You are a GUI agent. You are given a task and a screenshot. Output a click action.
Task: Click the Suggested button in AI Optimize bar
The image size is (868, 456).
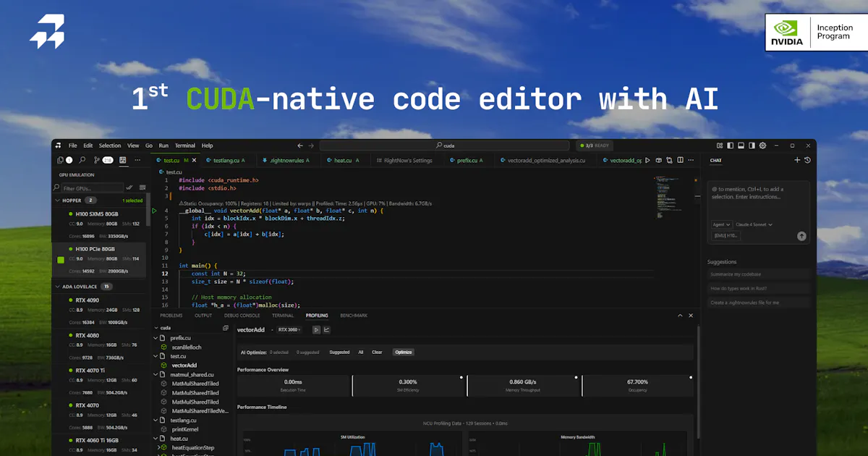click(x=339, y=352)
